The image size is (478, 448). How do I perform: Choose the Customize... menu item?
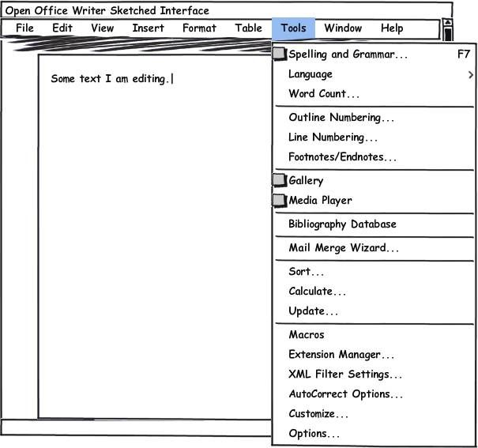click(x=374, y=414)
